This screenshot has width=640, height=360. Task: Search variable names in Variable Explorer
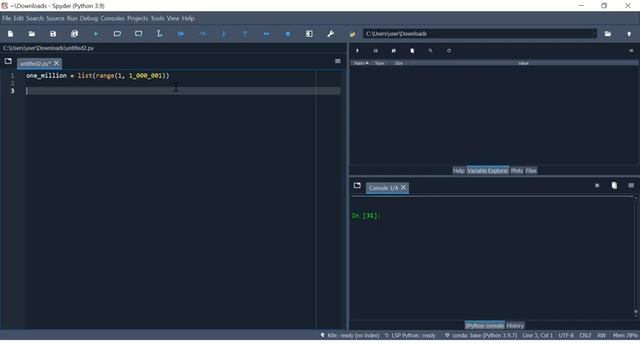coord(430,51)
